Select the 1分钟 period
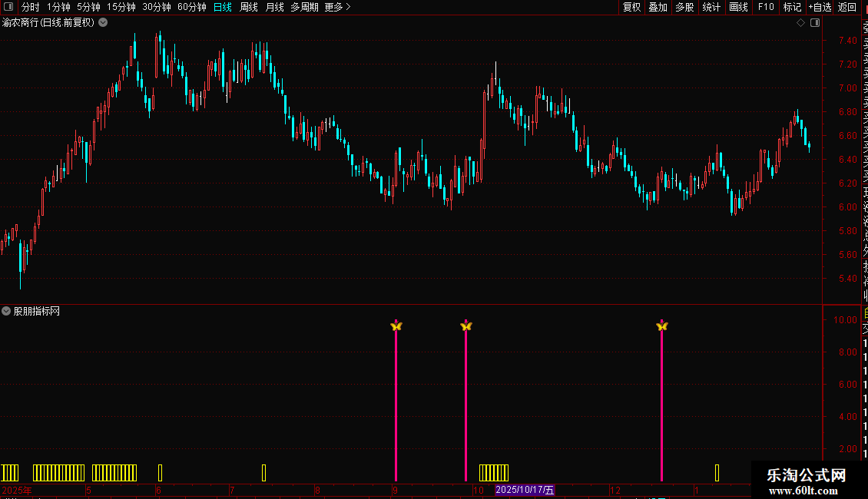 pos(58,7)
